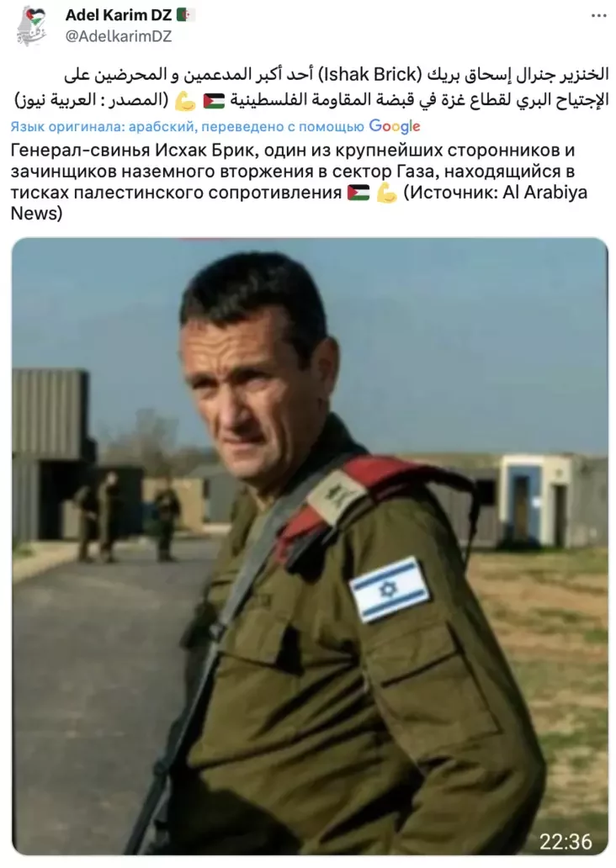
Task: Click the second line of the Arabic tweet text
Action: (311, 100)
